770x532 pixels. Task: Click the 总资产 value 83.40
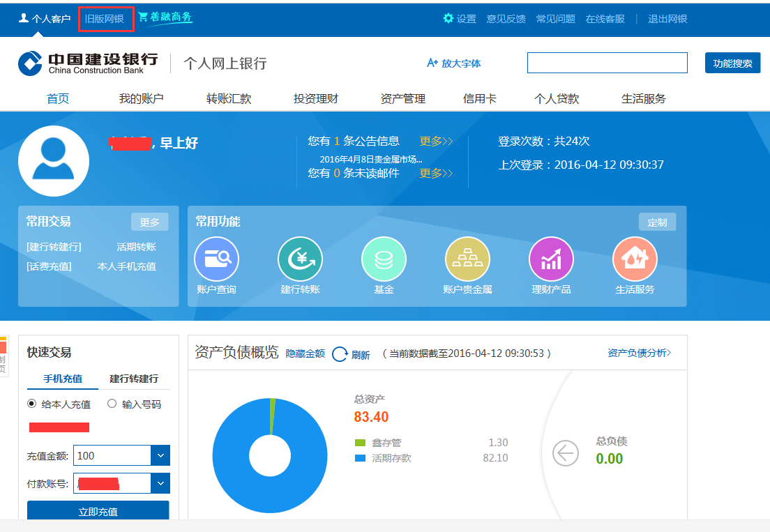371,417
